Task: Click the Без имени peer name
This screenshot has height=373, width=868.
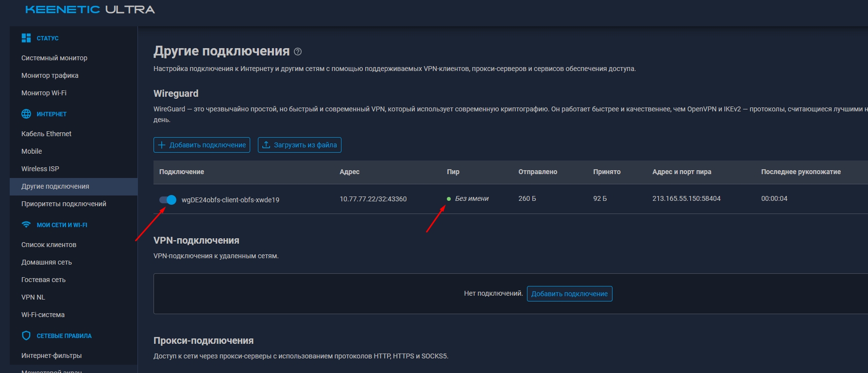Action: pos(472,198)
